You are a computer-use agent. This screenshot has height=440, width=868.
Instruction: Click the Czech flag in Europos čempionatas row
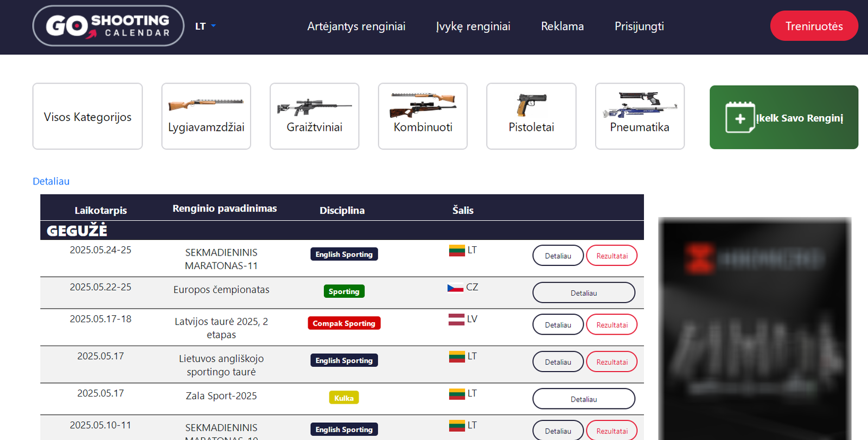coord(455,288)
